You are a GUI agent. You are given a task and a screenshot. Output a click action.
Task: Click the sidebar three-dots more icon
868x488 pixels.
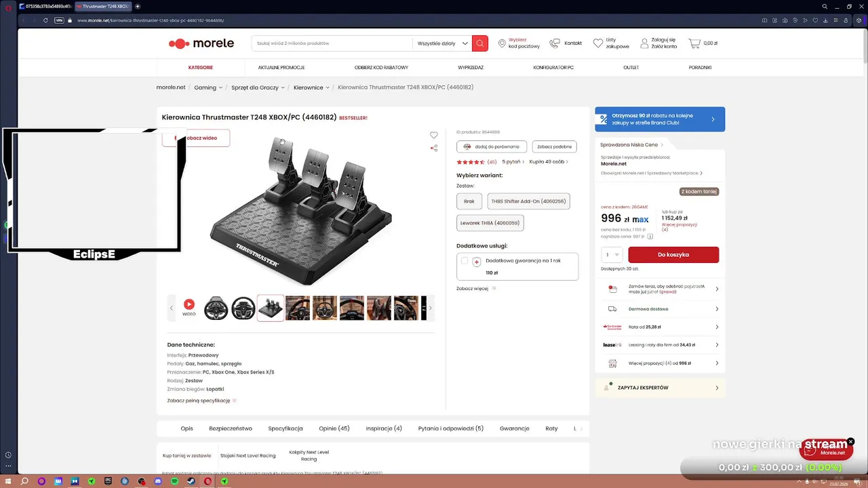tap(8, 466)
